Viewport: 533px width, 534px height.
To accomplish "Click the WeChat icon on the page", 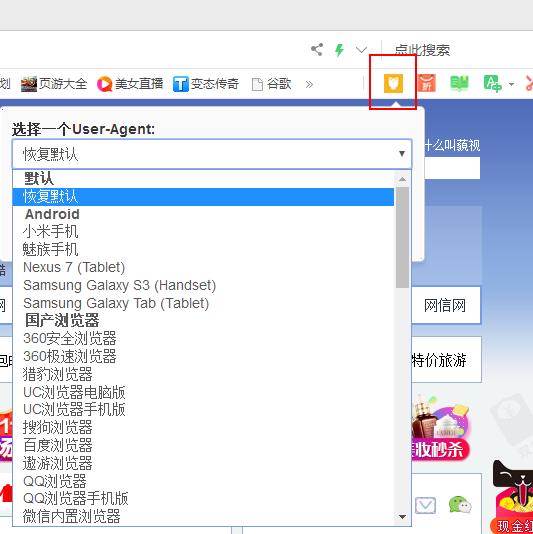I will point(460,504).
